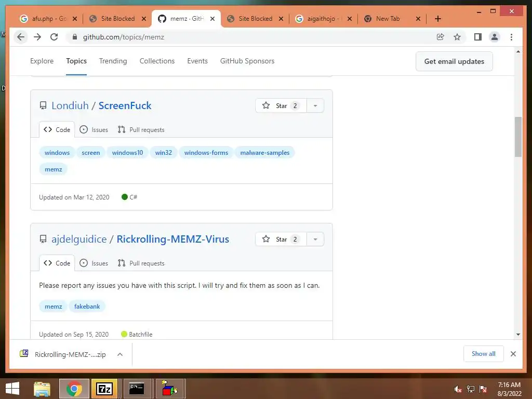Open ajdelguidice user profile link
Screen dimensions: 532x399
pos(79,239)
